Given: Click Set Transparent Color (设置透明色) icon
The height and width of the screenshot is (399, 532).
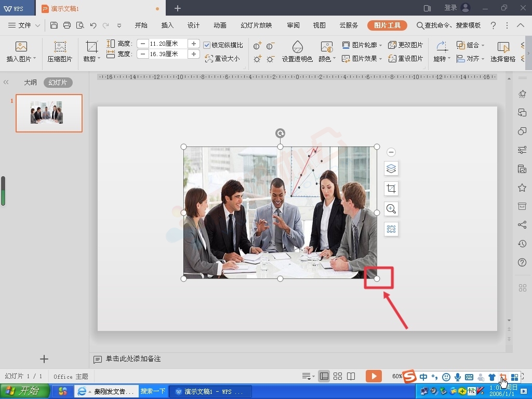Looking at the screenshot, I should pos(297,52).
